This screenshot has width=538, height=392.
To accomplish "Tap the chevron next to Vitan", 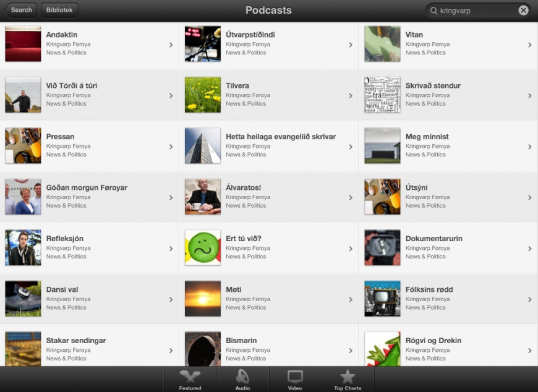I will click(530, 45).
